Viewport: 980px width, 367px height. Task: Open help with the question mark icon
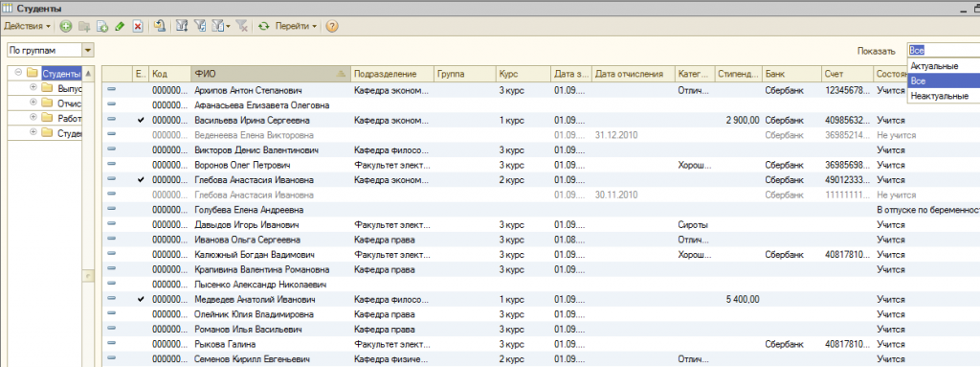tap(332, 26)
